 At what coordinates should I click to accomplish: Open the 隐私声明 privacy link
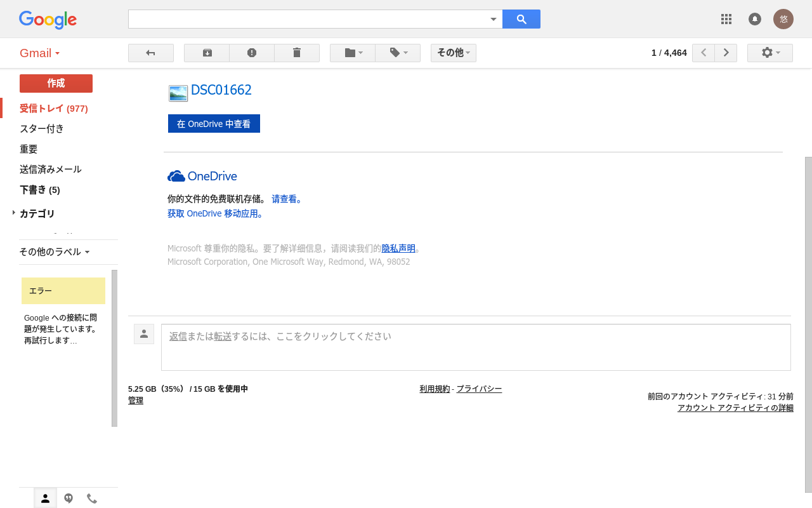398,248
